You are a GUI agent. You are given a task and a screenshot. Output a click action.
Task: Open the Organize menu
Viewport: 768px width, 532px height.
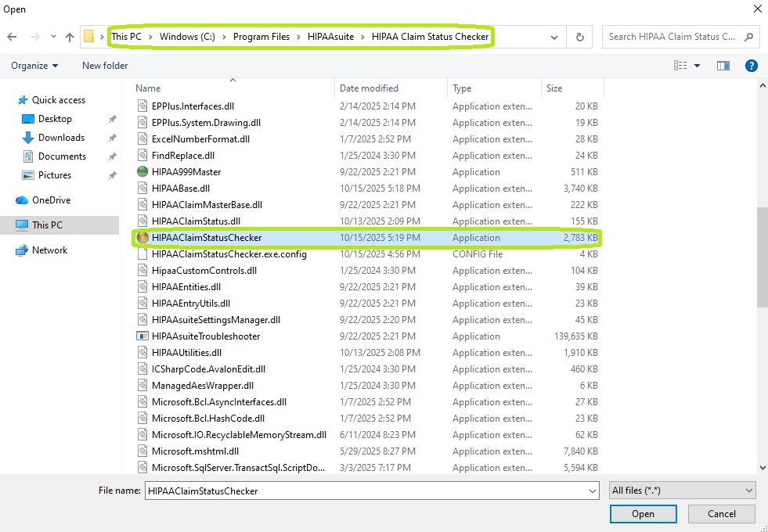pos(34,66)
